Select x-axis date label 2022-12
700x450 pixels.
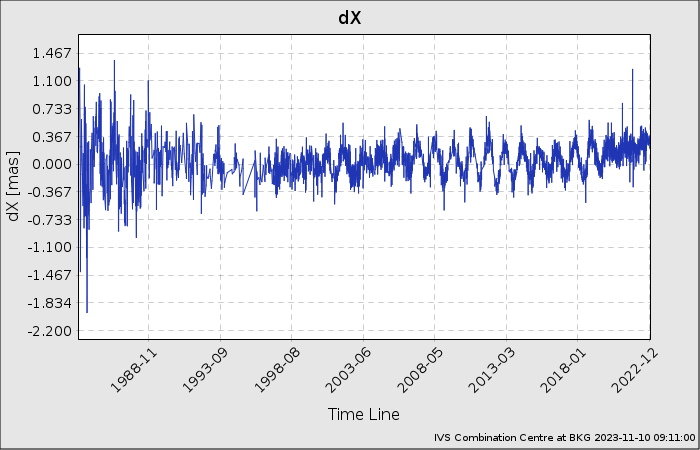pyautogui.click(x=635, y=370)
